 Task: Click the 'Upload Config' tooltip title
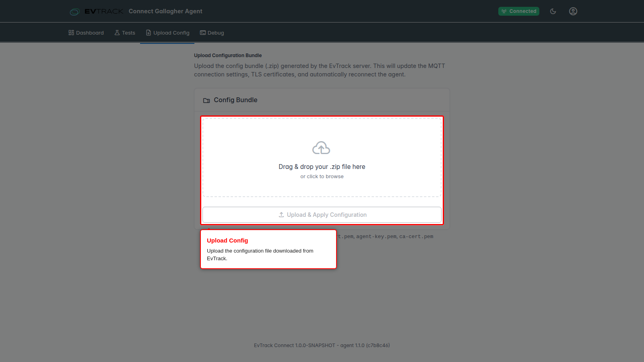(227, 241)
